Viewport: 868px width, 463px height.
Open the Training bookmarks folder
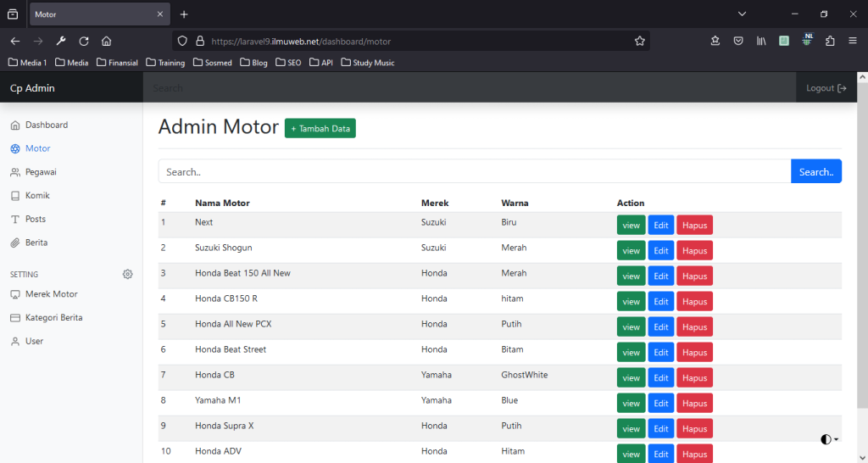pyautogui.click(x=165, y=63)
